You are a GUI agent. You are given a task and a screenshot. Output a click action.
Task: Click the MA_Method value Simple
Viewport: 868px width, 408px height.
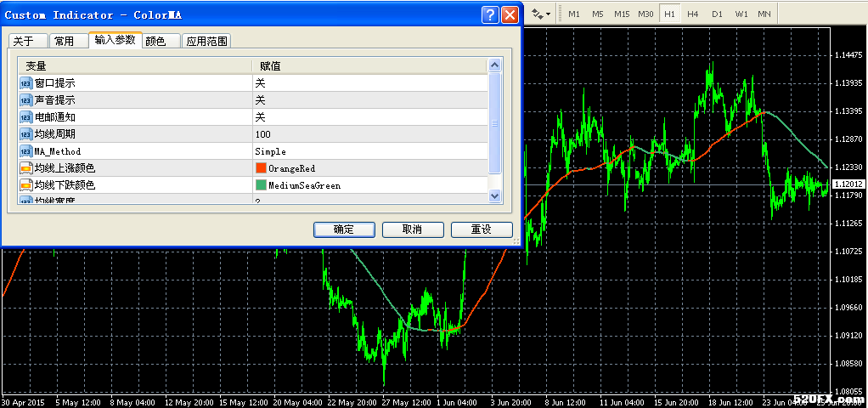(x=271, y=151)
